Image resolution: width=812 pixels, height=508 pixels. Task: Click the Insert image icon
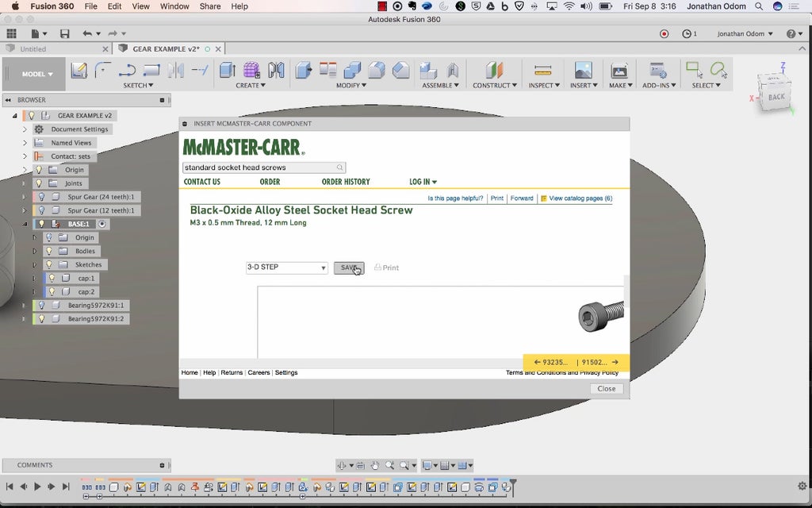583,70
